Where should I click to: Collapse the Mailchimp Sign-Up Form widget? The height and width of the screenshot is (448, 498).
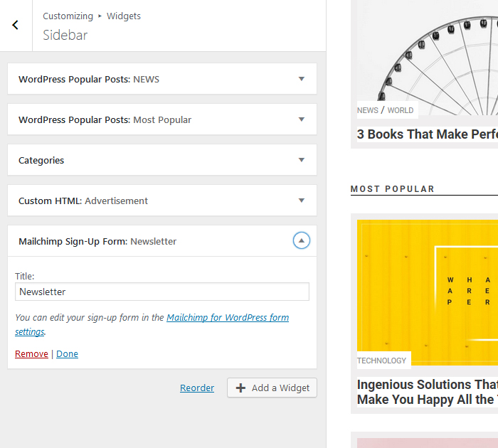coord(302,240)
